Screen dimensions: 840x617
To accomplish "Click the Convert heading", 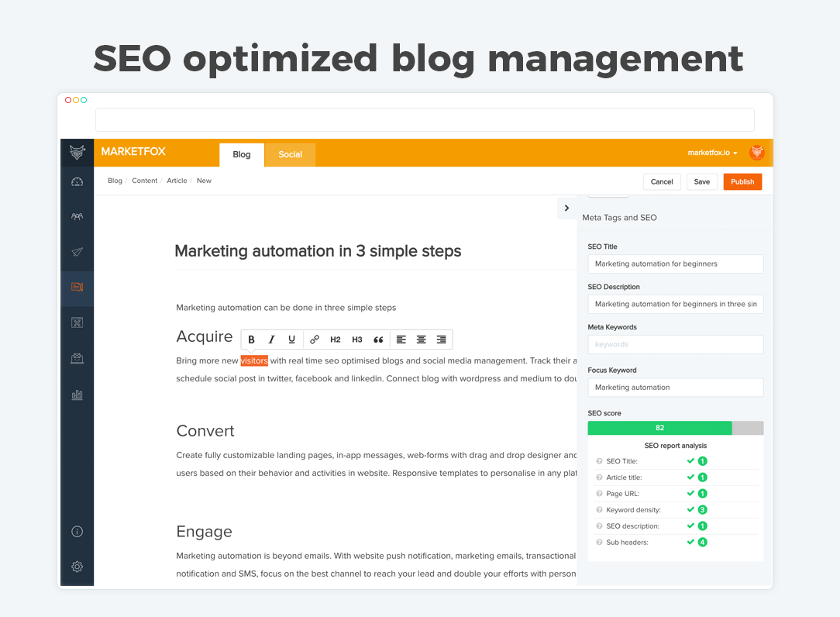I will 205,431.
